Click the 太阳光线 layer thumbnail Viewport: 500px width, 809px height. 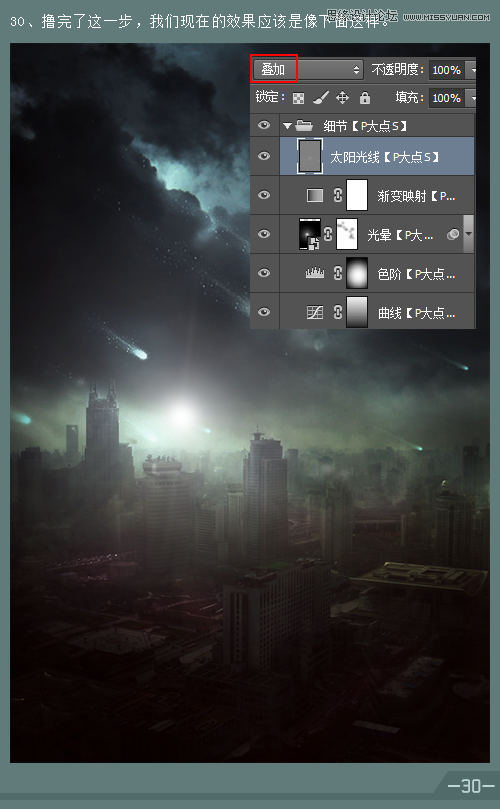pos(310,156)
